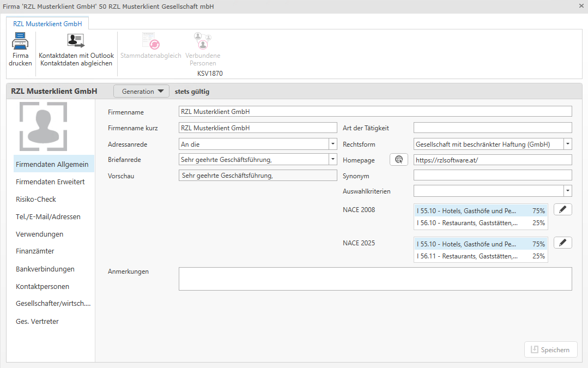Open homepage via globe icon button
588x368 pixels.
tap(399, 160)
